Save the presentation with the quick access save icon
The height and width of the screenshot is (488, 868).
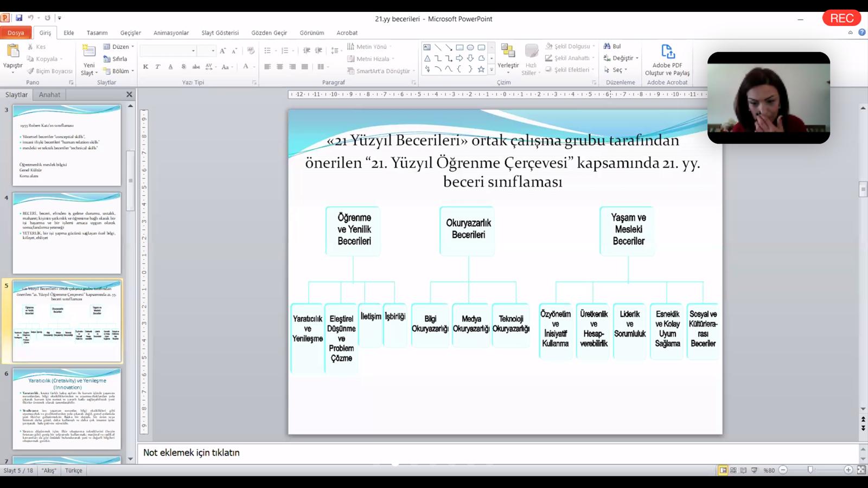[x=19, y=18]
